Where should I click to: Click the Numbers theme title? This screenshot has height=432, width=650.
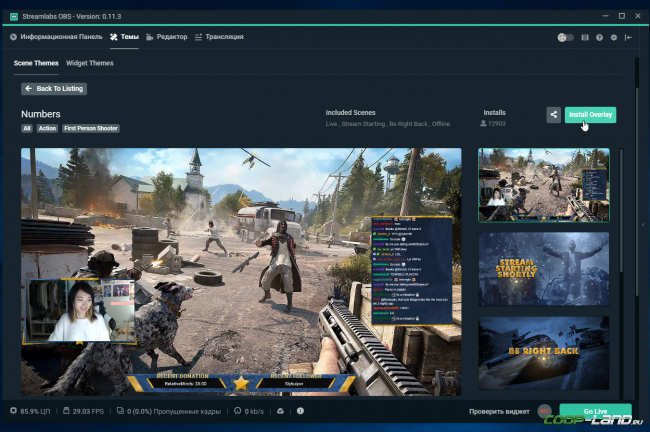coord(41,114)
